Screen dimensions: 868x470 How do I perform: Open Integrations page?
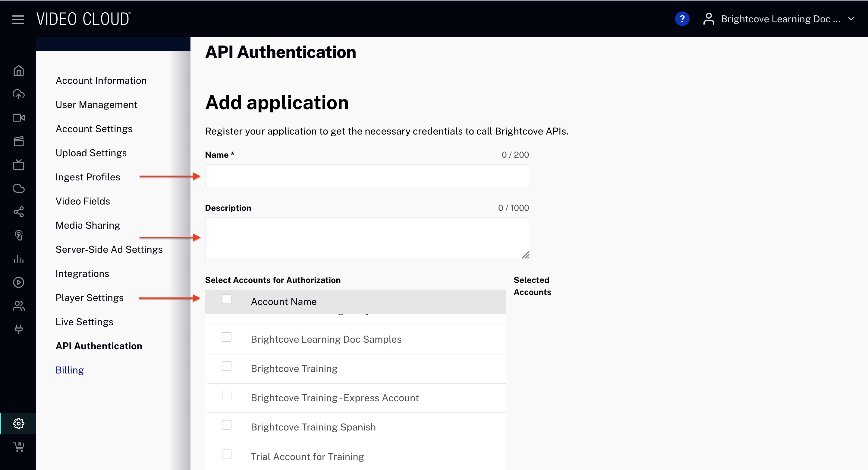coord(83,273)
